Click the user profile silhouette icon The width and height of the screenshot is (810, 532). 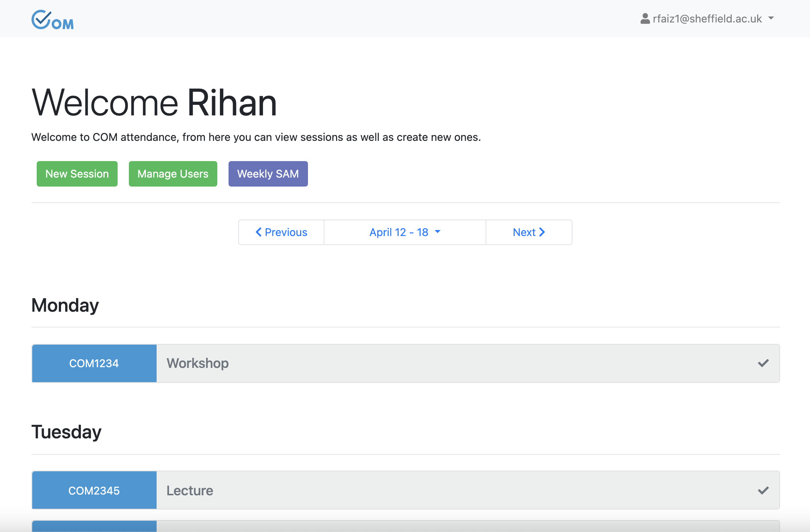click(x=645, y=19)
